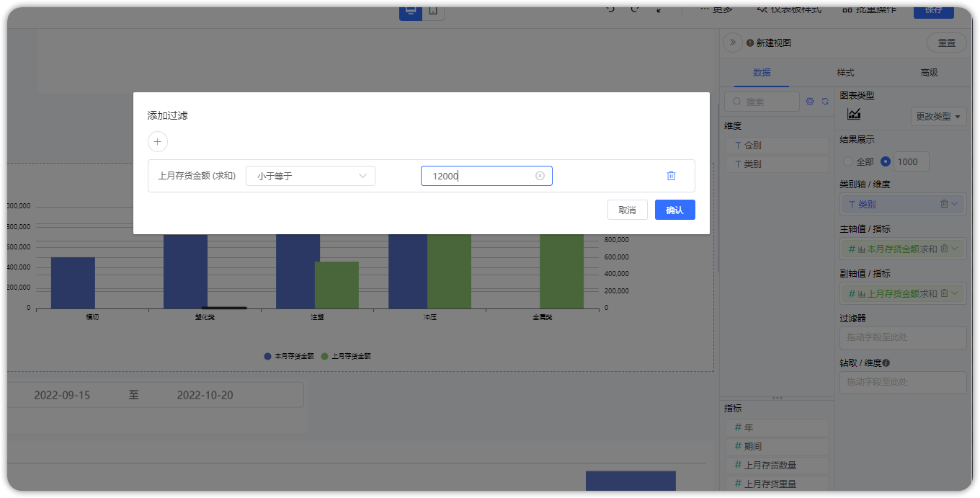
Task: Click the info icon next to 钻取 / 维度
Action: tap(886, 363)
